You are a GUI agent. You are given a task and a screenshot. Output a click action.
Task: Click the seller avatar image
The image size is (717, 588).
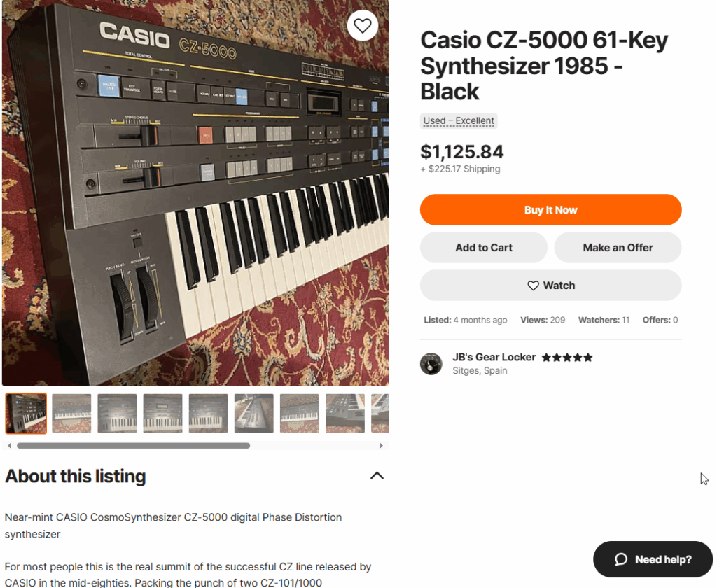[431, 364]
